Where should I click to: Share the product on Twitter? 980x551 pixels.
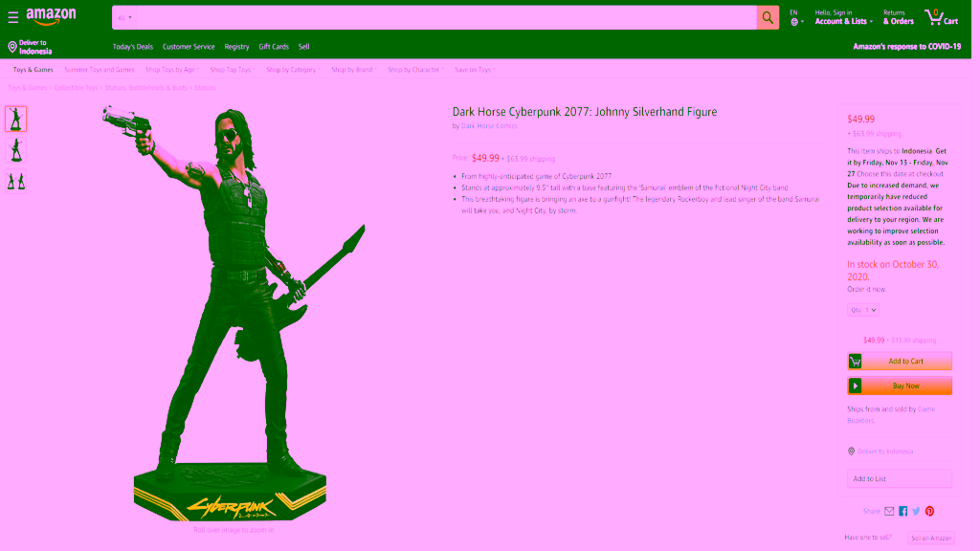(916, 512)
